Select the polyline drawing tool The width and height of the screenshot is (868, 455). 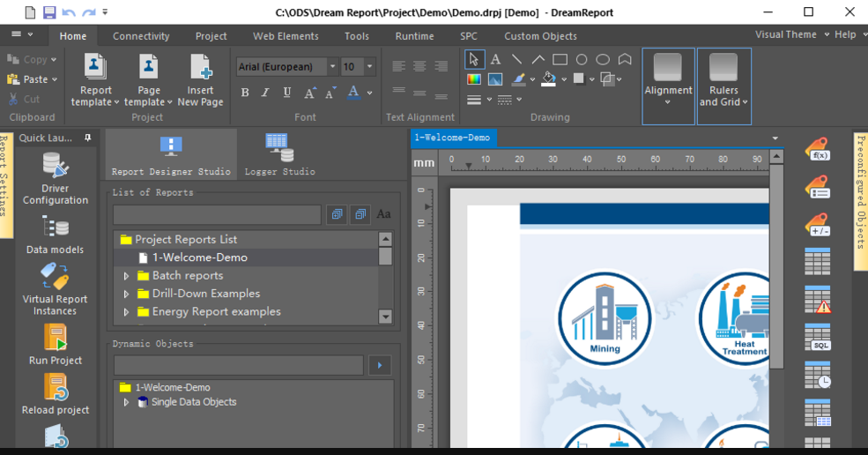point(538,59)
